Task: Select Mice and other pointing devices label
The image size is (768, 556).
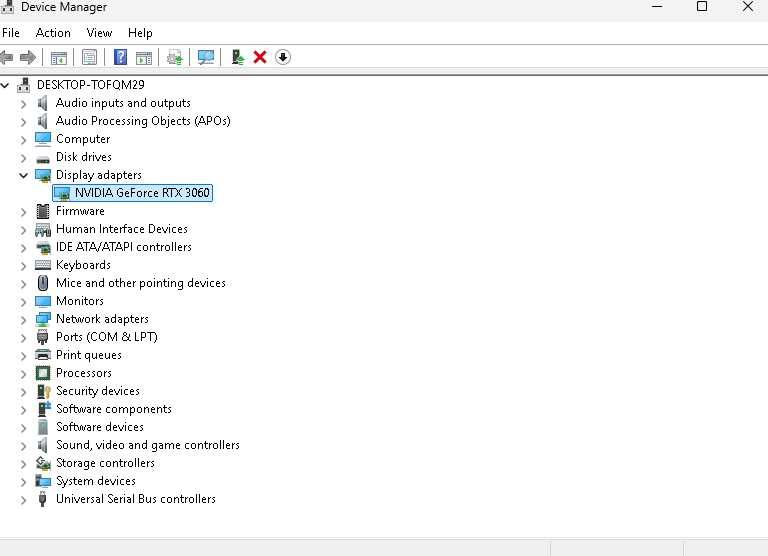Action: (141, 283)
